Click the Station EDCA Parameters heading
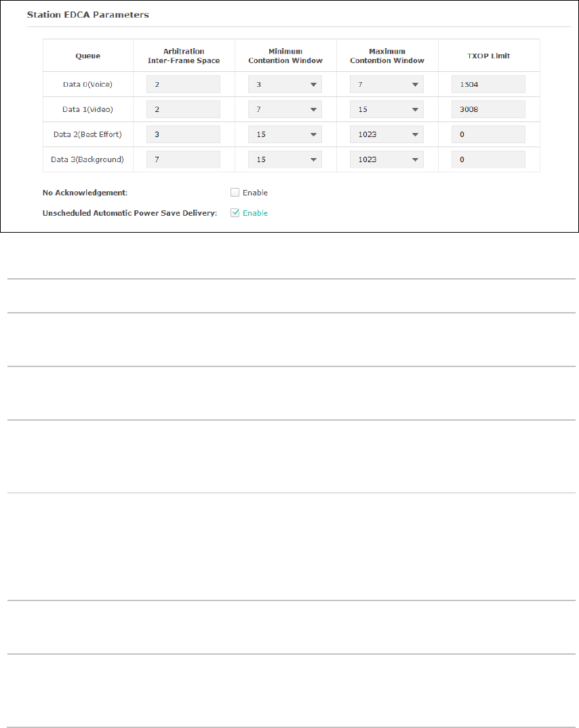 (87, 14)
